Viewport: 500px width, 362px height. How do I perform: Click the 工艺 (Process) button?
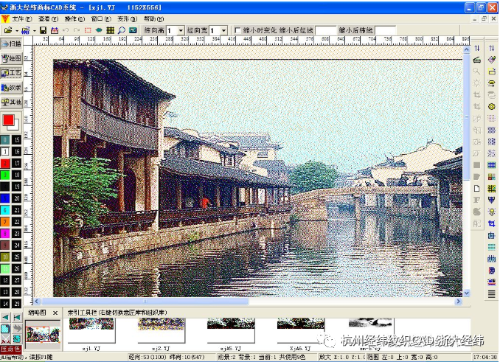pos(11,73)
